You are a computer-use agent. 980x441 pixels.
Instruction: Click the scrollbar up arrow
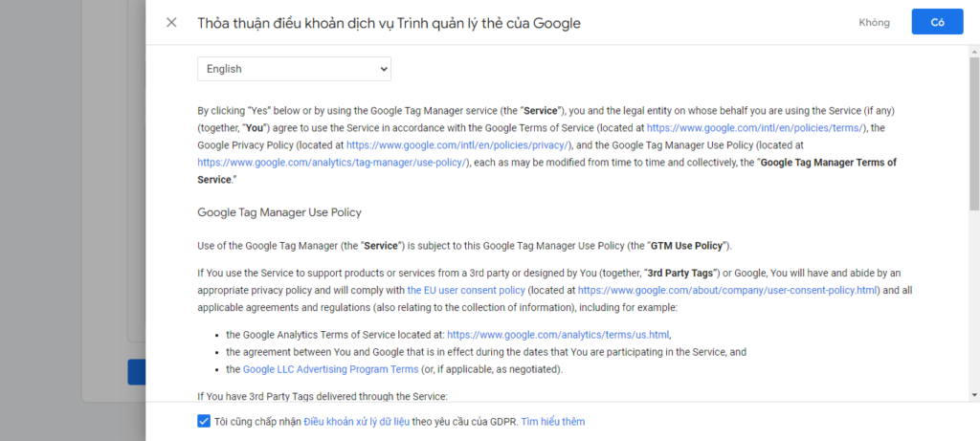click(974, 50)
